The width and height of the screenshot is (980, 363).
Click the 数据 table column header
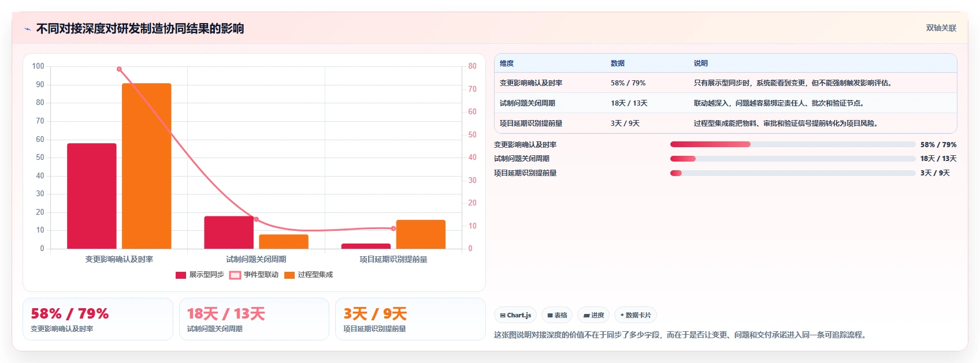point(618,63)
